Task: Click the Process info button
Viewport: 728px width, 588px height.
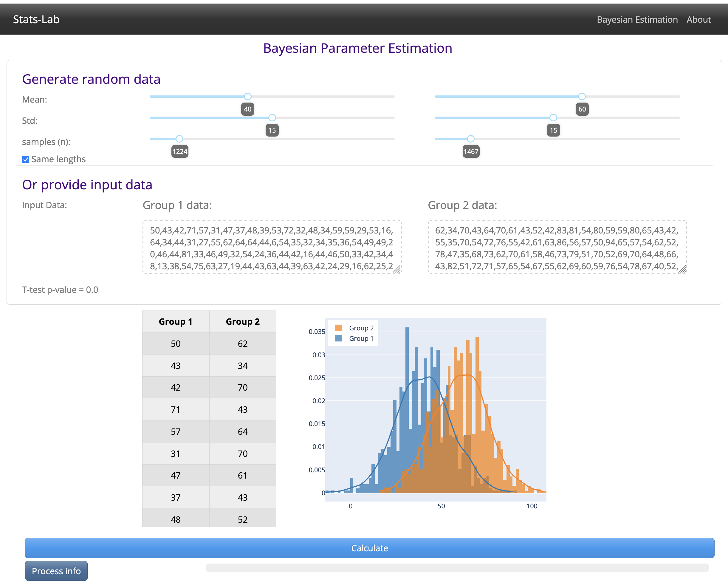Action: (x=56, y=571)
